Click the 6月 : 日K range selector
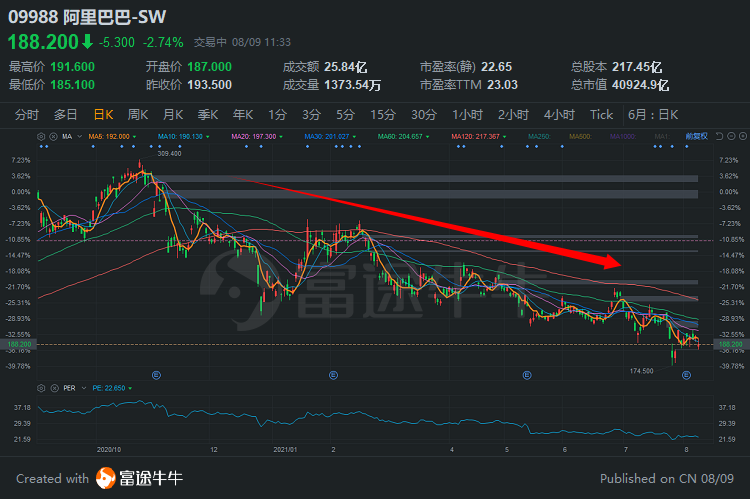 [653, 115]
